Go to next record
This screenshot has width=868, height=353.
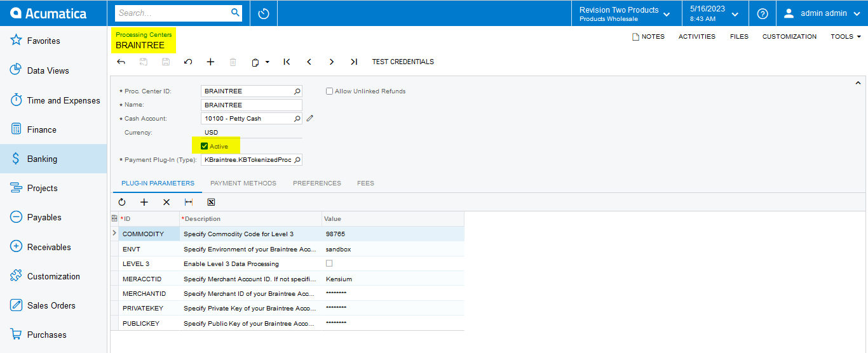(x=332, y=62)
